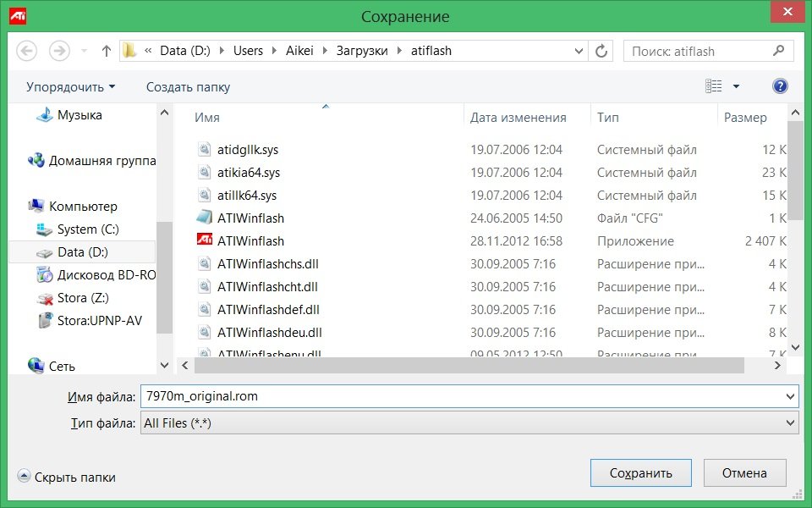Click file list scroll up arrow
This screenshot has width=812, height=508.
pyautogui.click(x=795, y=112)
